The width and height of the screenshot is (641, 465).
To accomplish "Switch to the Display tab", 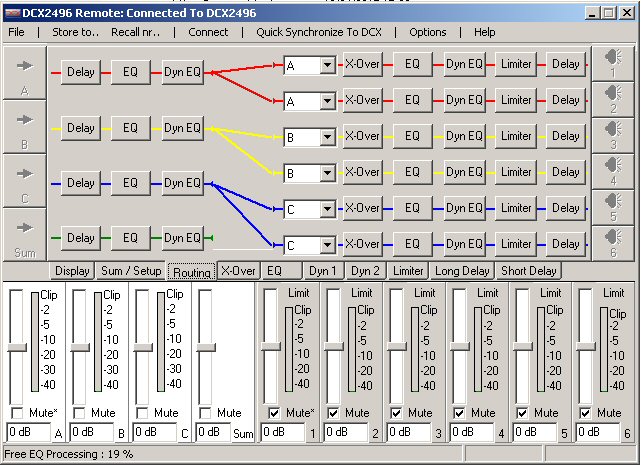I will point(72,271).
